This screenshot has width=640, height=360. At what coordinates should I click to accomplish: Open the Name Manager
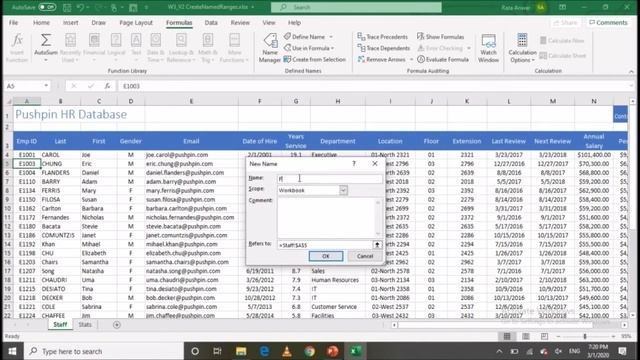(x=270, y=48)
